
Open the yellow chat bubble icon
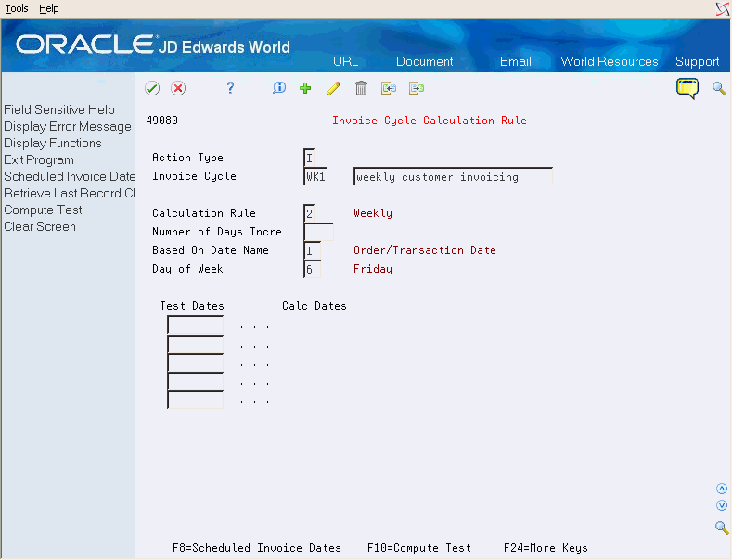(x=687, y=88)
